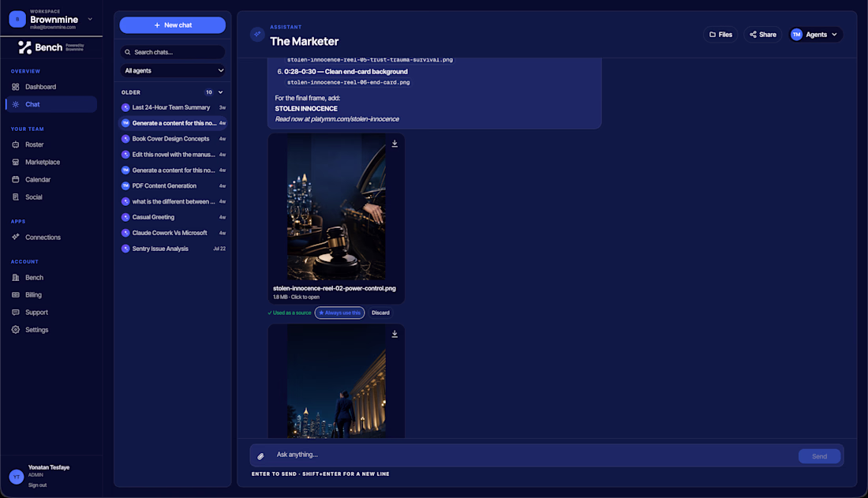The height and width of the screenshot is (498, 868).
Task: Click the Support sidebar icon
Action: tap(16, 313)
